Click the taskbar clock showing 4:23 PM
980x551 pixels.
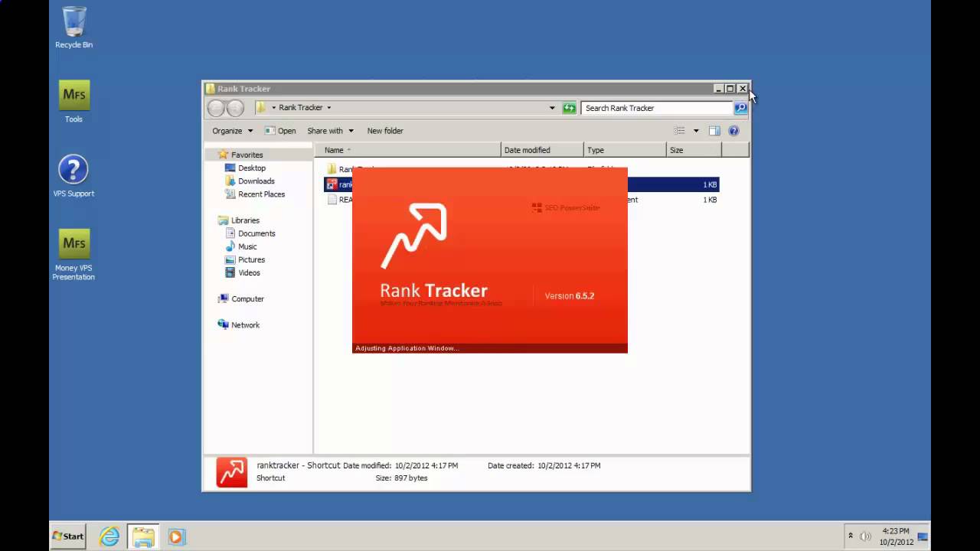point(896,536)
